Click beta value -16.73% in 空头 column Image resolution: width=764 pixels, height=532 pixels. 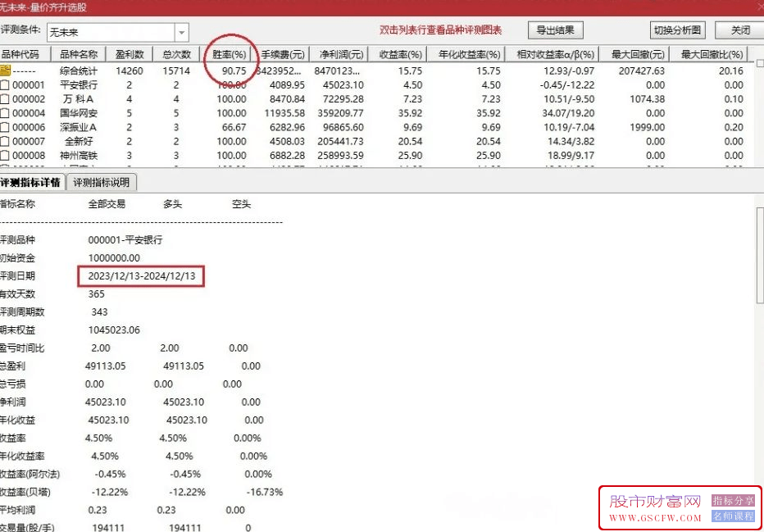[x=265, y=492]
